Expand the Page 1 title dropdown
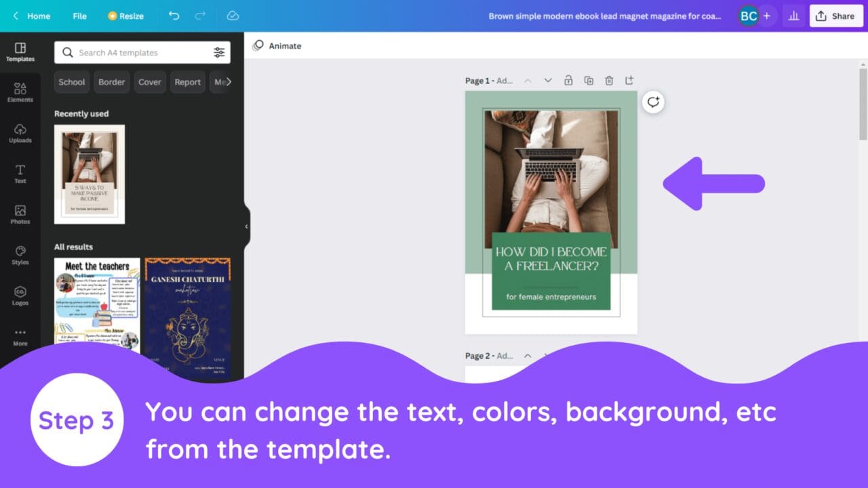868x488 pixels. (x=548, y=80)
